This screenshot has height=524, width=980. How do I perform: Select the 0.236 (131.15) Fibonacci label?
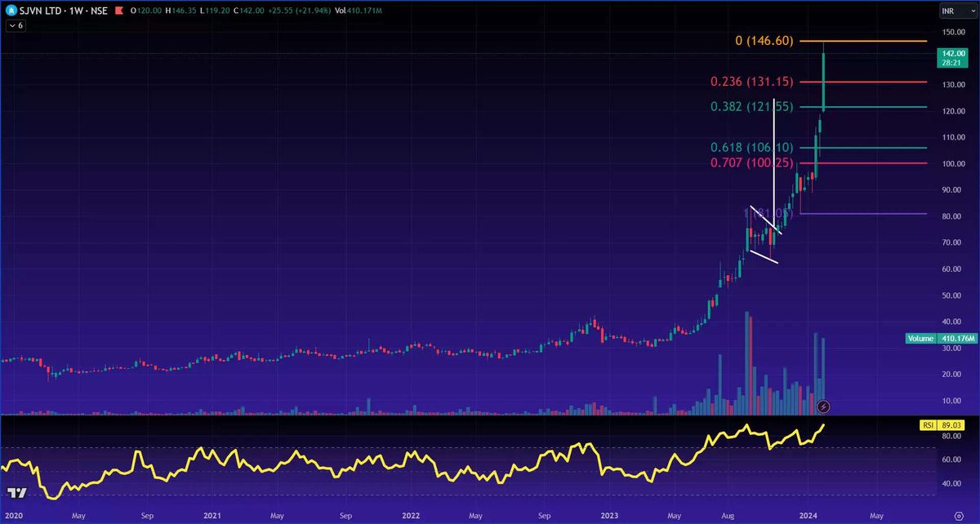(x=752, y=82)
